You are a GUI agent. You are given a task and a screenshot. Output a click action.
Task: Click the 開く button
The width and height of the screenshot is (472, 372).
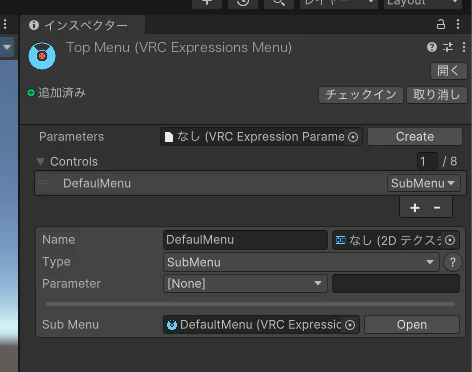pyautogui.click(x=449, y=71)
